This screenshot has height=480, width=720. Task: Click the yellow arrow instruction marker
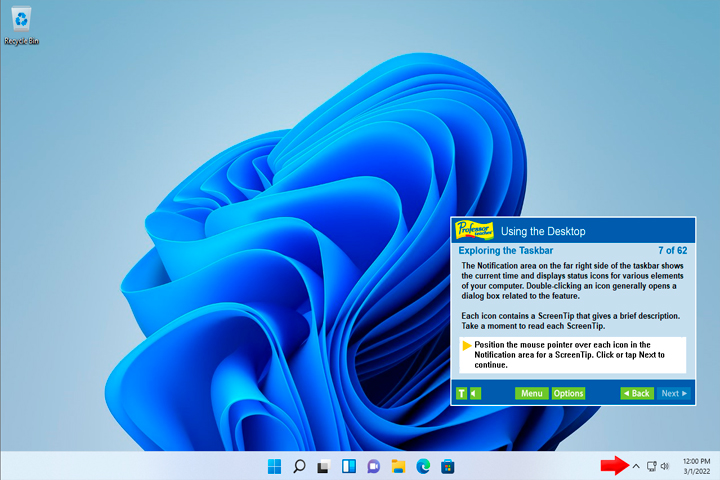pos(467,345)
